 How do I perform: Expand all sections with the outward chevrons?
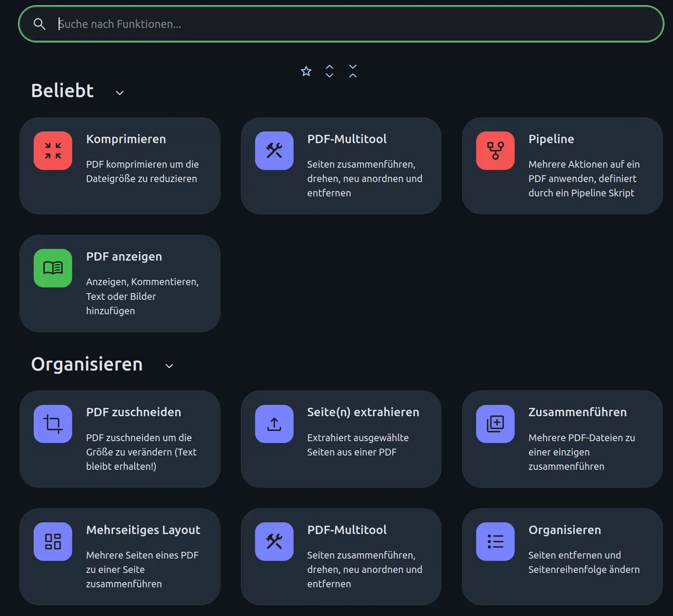(x=330, y=71)
